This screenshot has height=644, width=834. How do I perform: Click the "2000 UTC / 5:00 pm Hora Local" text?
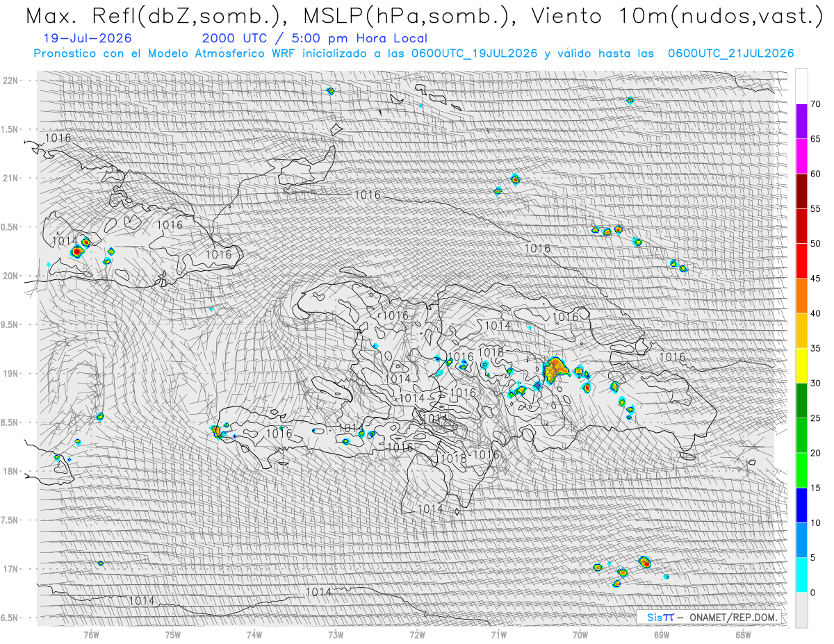click(315, 39)
